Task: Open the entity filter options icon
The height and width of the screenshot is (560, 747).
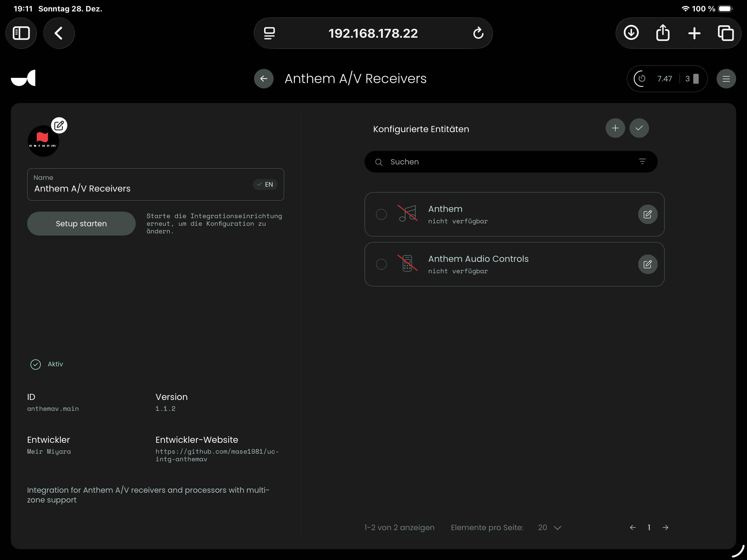Action: 642,162
